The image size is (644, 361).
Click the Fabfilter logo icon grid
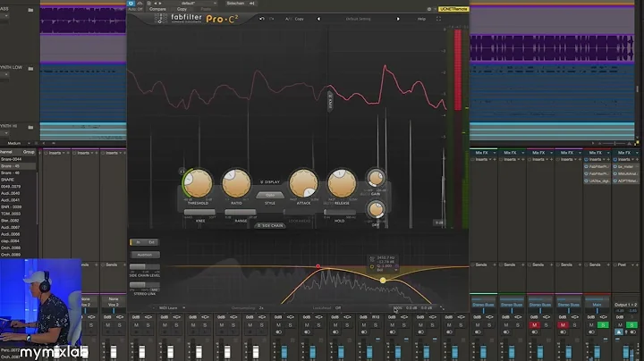coord(161,19)
